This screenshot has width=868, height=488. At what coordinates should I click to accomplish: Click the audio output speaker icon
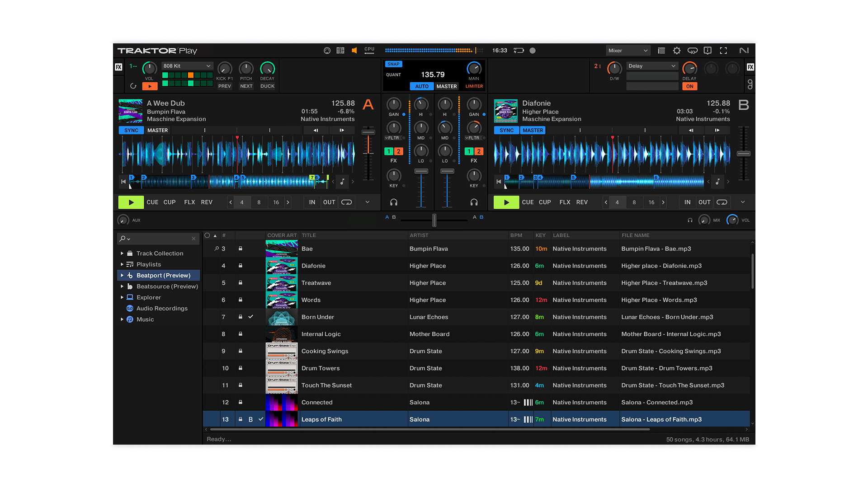pos(354,51)
